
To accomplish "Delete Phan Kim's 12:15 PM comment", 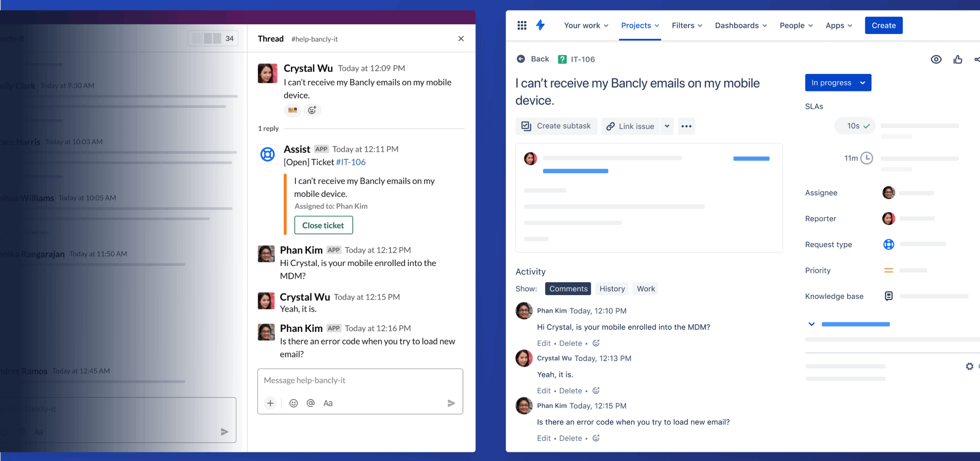I will pyautogui.click(x=570, y=438).
